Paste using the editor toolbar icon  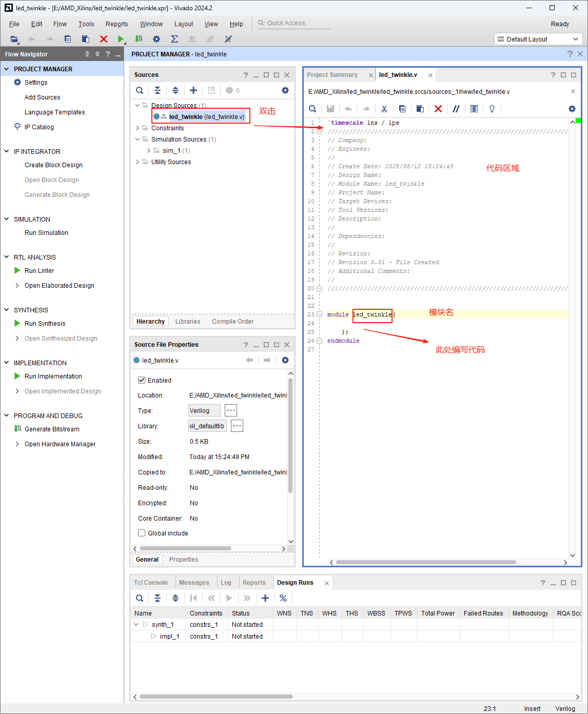[x=420, y=109]
